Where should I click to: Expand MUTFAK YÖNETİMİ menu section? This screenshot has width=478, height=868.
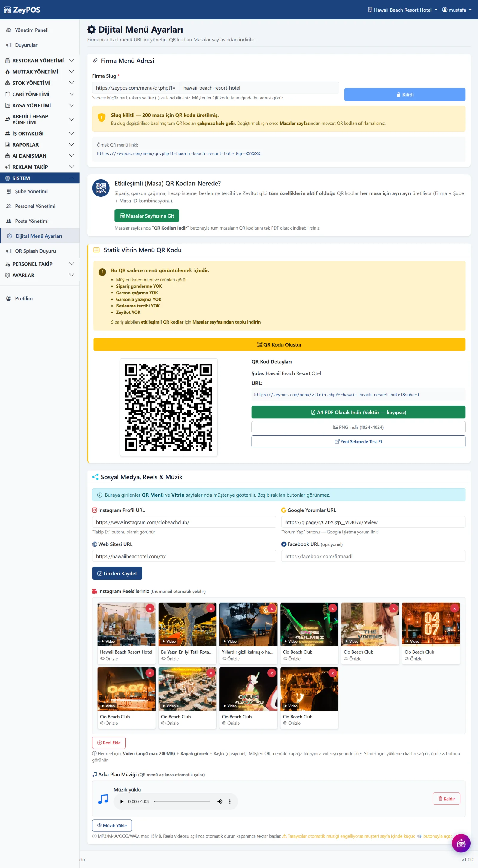point(40,71)
